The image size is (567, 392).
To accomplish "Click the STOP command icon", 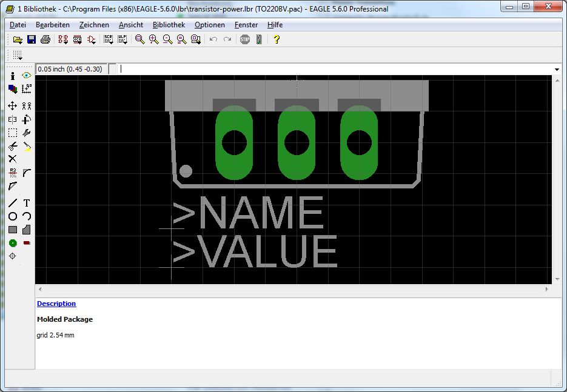I will click(x=245, y=39).
